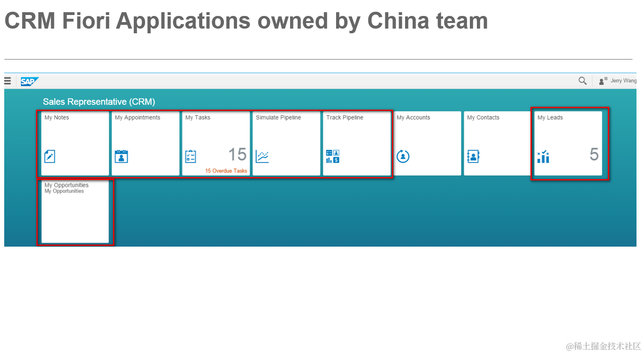
Task: Open the Simulate Pipeline tile title
Action: pyautogui.click(x=278, y=118)
